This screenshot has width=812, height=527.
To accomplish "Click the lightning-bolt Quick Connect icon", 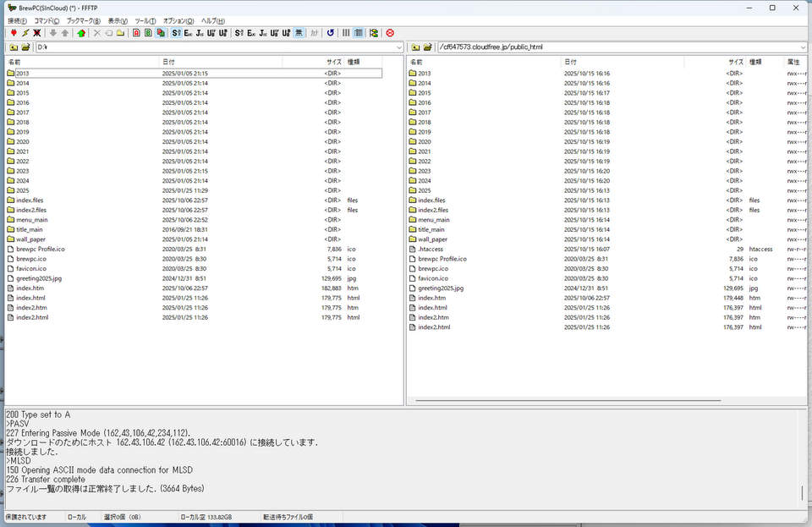I will pos(25,33).
